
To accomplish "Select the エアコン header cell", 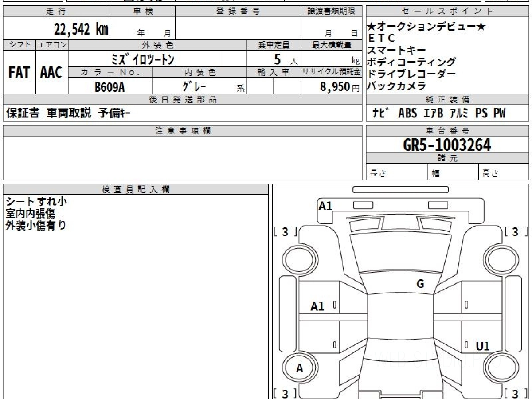I will (x=52, y=45).
